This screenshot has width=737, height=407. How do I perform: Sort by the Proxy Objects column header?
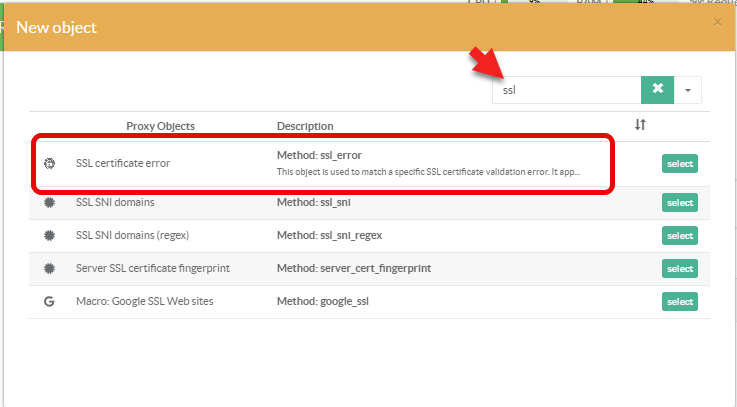pos(160,126)
